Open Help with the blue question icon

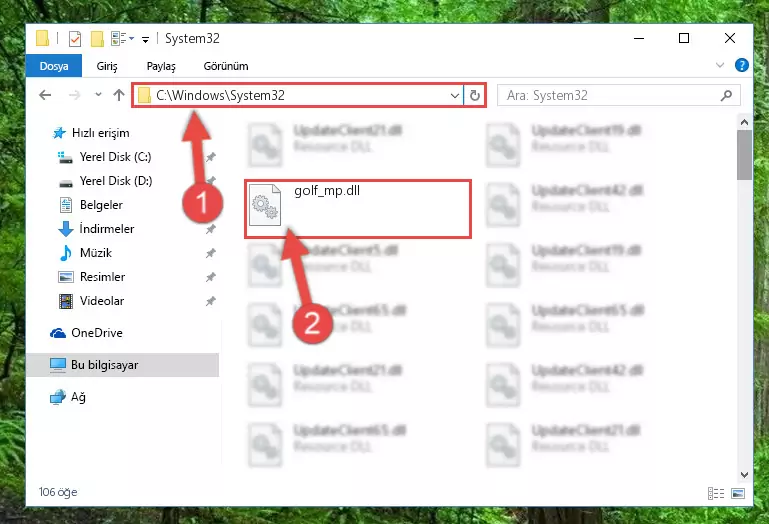click(x=742, y=65)
